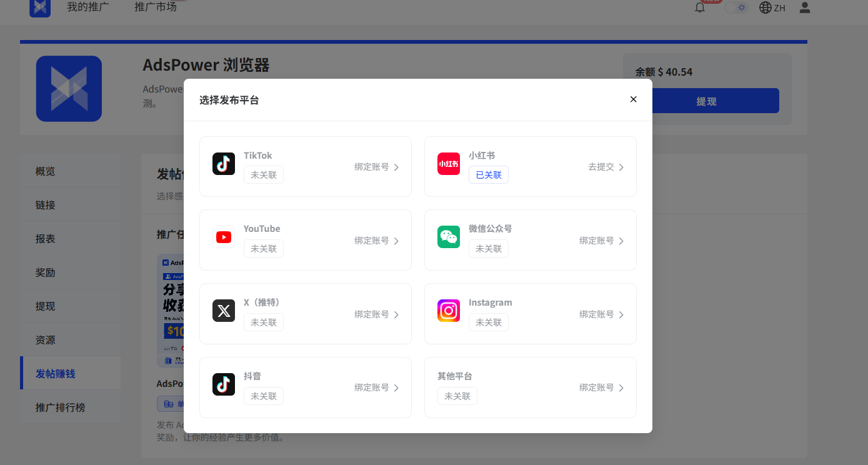Click the AdsPower logo in top bar
The height and width of the screenshot is (465, 868).
point(40,7)
